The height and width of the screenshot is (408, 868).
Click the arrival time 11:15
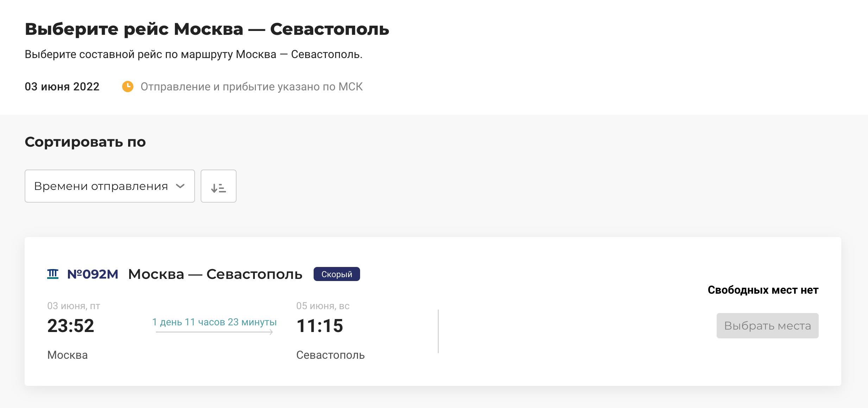(x=320, y=325)
